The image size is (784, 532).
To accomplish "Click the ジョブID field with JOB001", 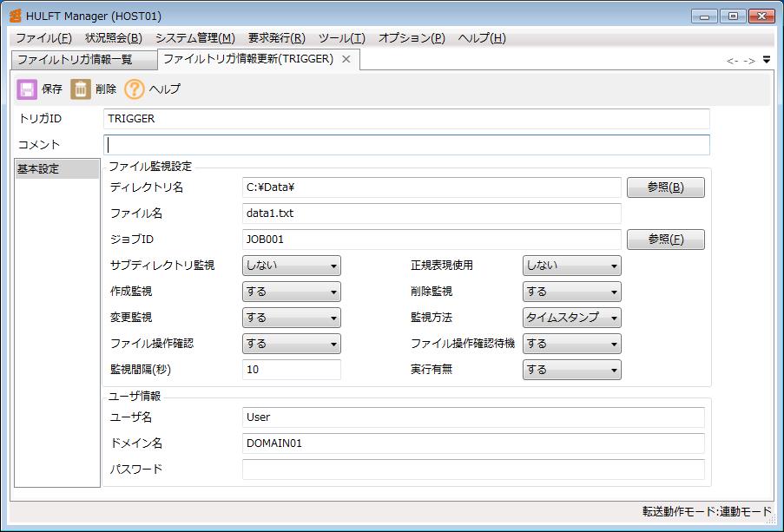I will tap(432, 240).
